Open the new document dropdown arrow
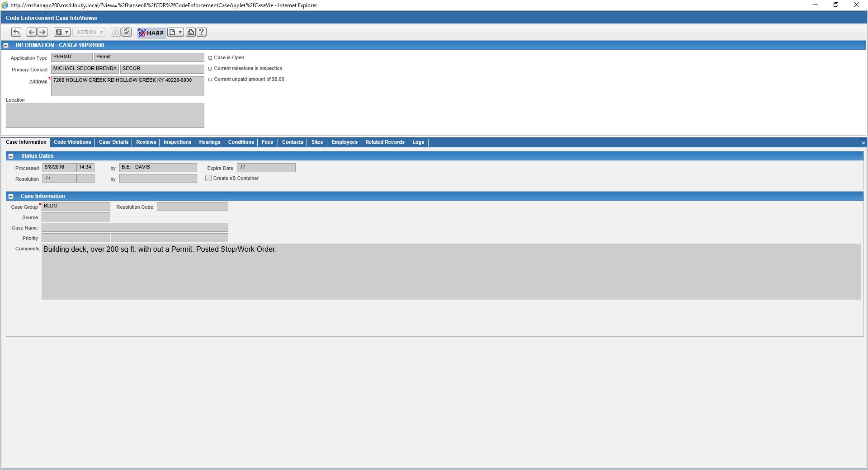This screenshot has width=868, height=470. pyautogui.click(x=180, y=32)
